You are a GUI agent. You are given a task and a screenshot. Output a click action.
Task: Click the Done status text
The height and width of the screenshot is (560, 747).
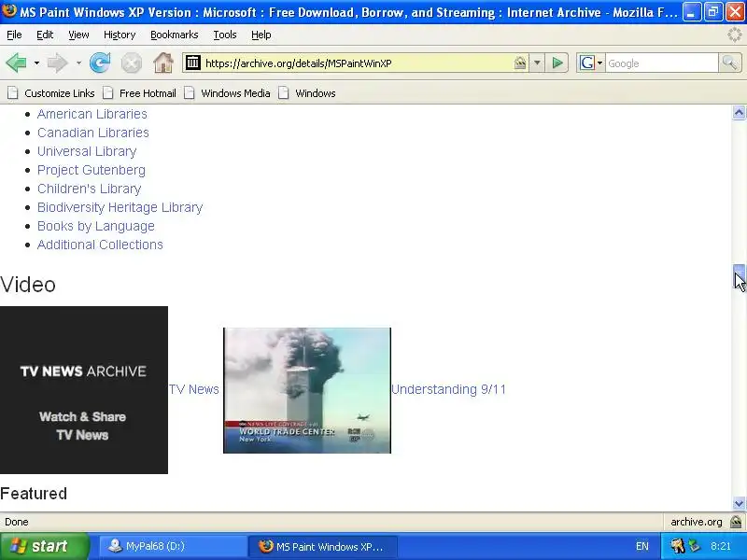point(17,522)
